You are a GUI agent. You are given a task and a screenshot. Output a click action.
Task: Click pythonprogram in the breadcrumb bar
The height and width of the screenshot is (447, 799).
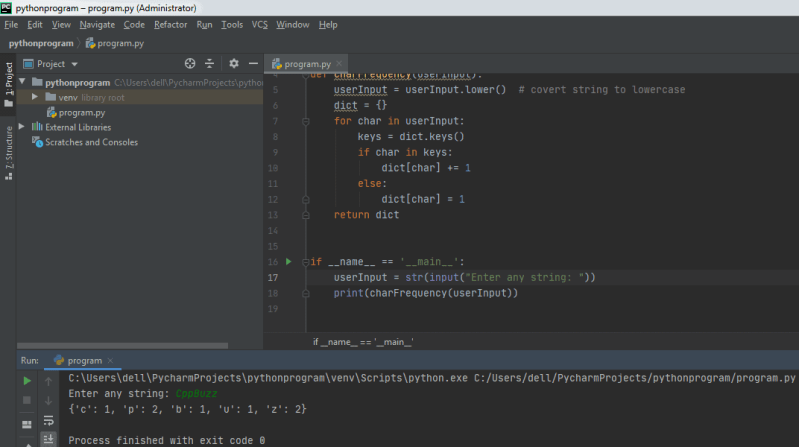pyautogui.click(x=41, y=43)
